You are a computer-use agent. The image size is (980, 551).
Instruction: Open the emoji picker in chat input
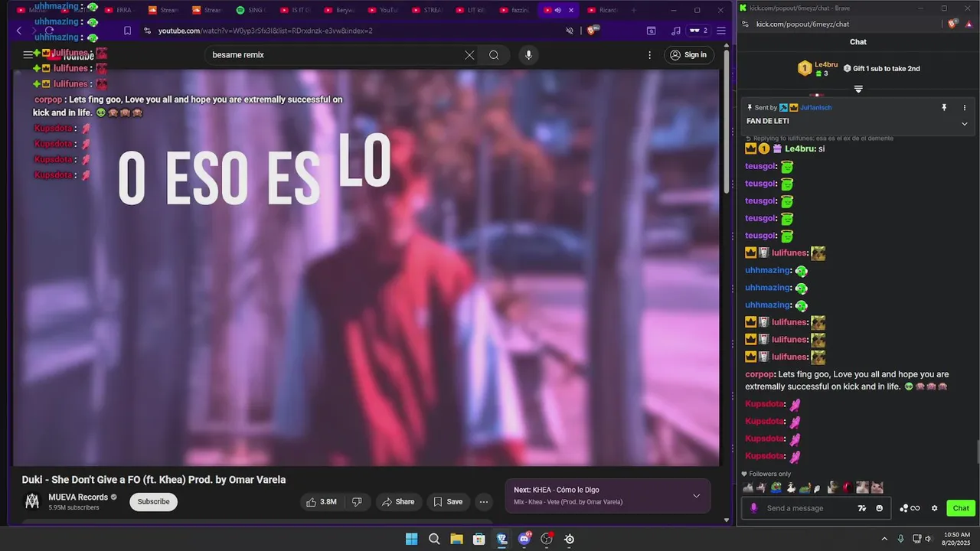click(879, 508)
